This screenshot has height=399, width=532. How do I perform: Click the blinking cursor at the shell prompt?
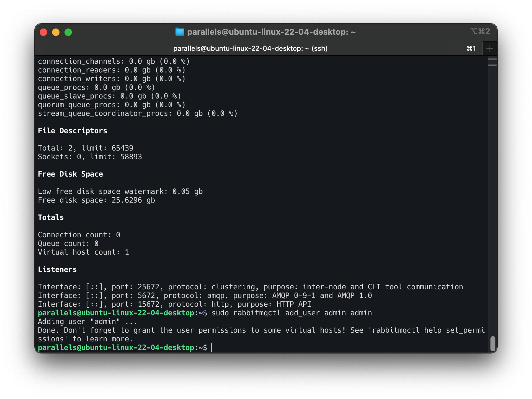pos(212,347)
